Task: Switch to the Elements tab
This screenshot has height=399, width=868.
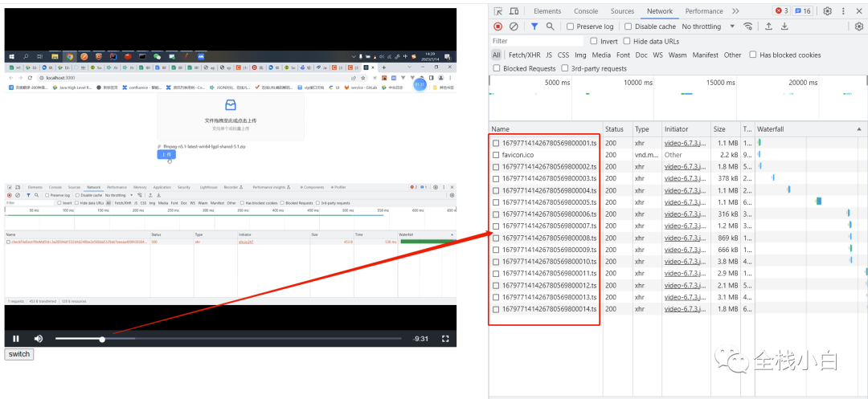Action: [547, 11]
